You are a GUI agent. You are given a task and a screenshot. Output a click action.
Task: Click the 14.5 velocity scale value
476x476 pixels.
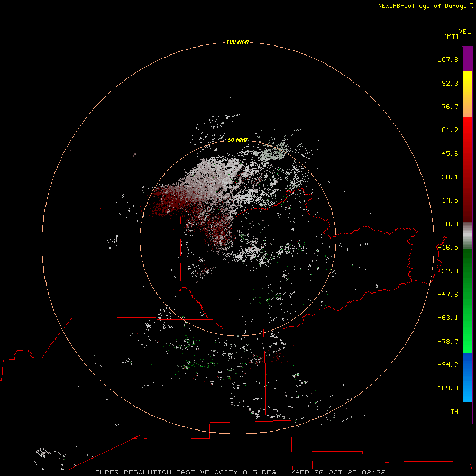click(450, 200)
